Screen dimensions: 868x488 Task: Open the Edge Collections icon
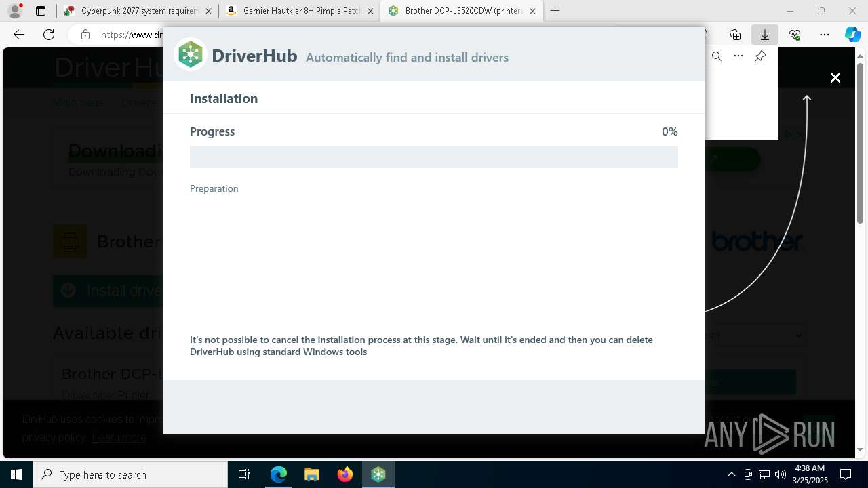(x=735, y=35)
